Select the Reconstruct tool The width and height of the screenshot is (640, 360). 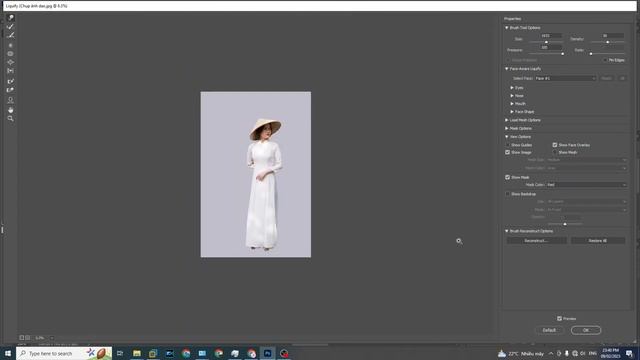pos(11,27)
